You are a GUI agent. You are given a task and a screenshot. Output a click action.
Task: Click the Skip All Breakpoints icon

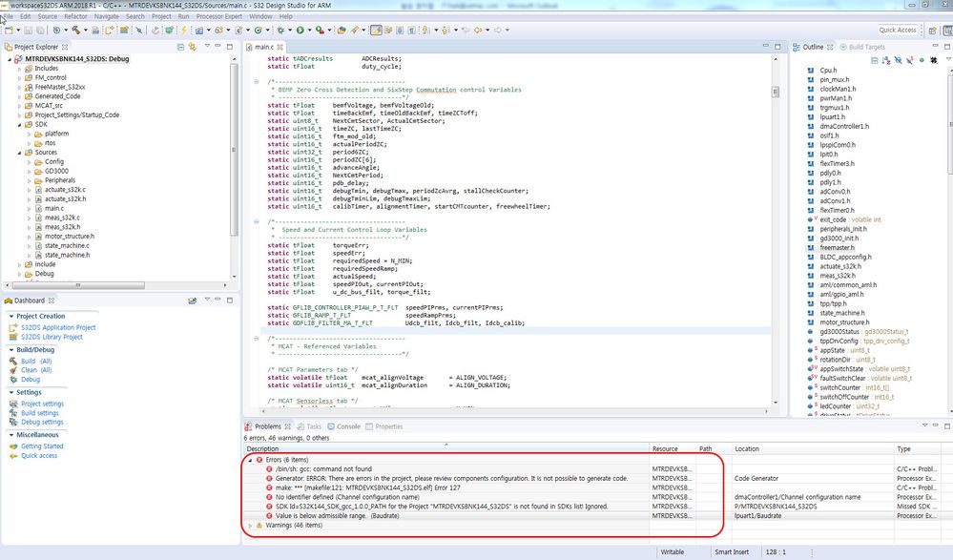[139, 30]
